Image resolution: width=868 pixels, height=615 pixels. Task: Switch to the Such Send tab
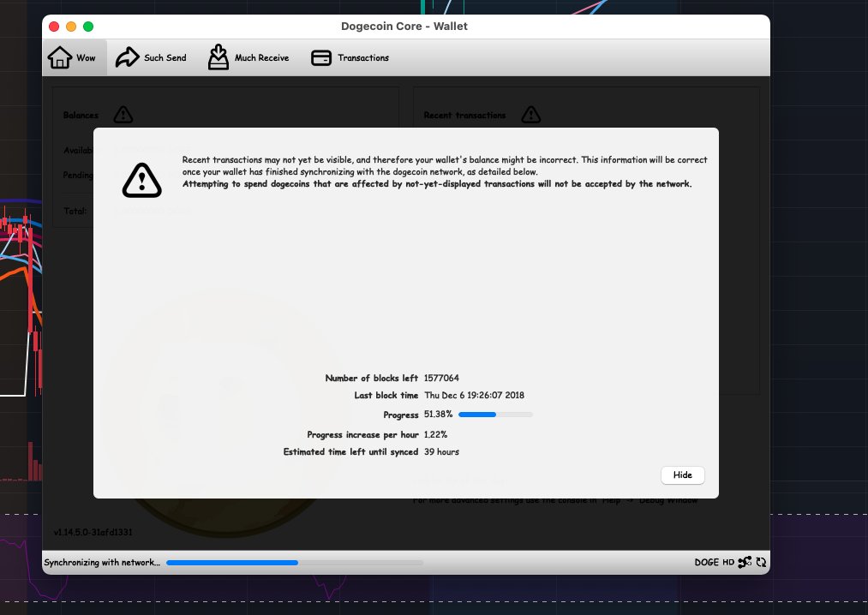click(151, 57)
